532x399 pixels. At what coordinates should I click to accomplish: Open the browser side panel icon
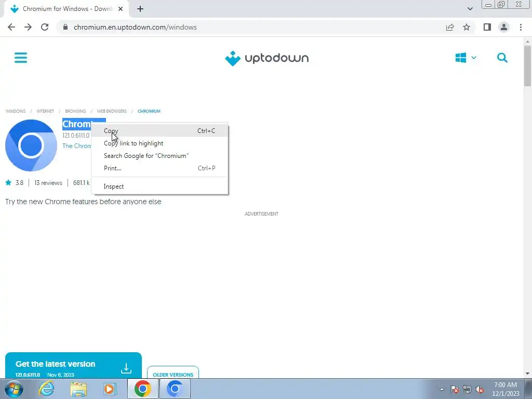click(487, 27)
